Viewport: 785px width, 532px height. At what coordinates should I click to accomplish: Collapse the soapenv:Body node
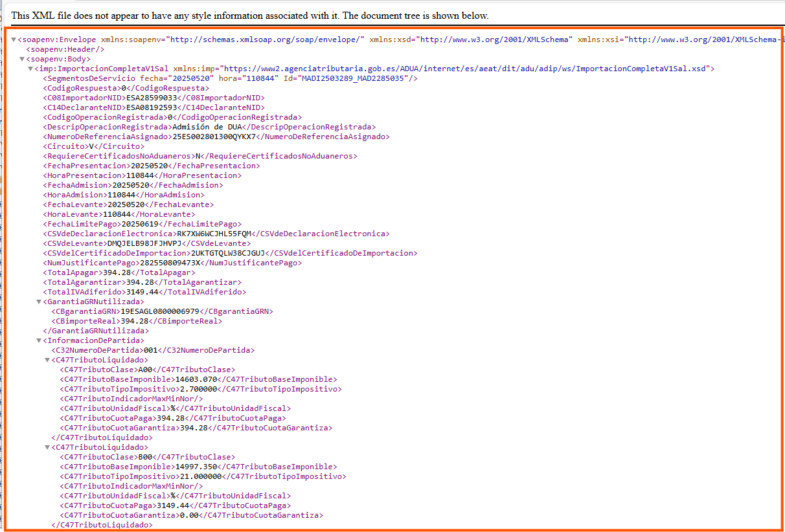tap(22, 59)
